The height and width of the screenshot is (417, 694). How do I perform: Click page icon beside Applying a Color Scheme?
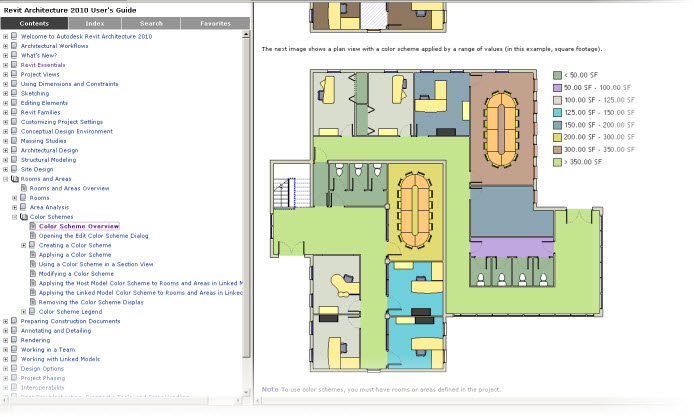coord(32,255)
